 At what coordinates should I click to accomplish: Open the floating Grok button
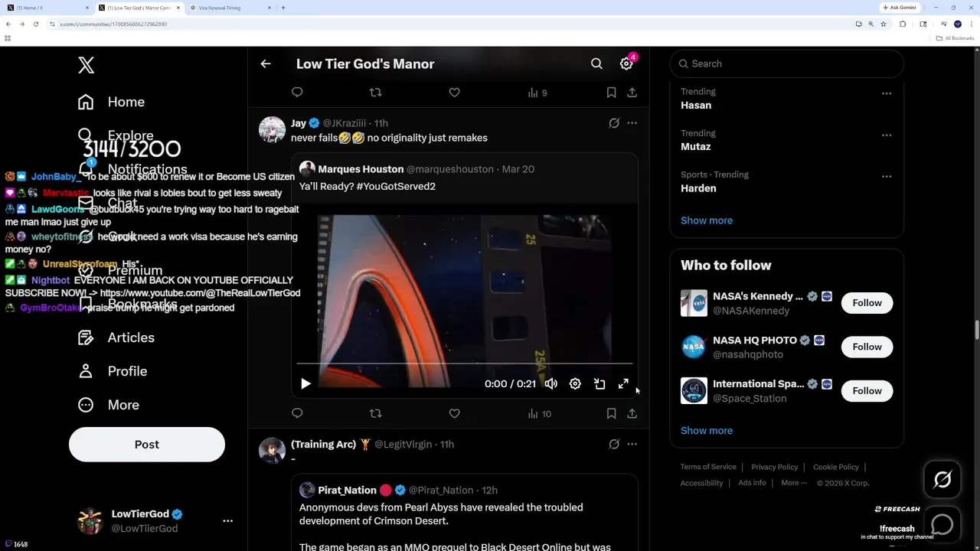coord(942,480)
